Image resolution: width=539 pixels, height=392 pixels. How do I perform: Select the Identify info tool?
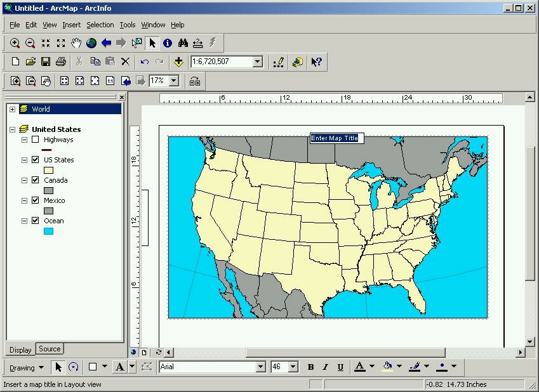pos(168,43)
